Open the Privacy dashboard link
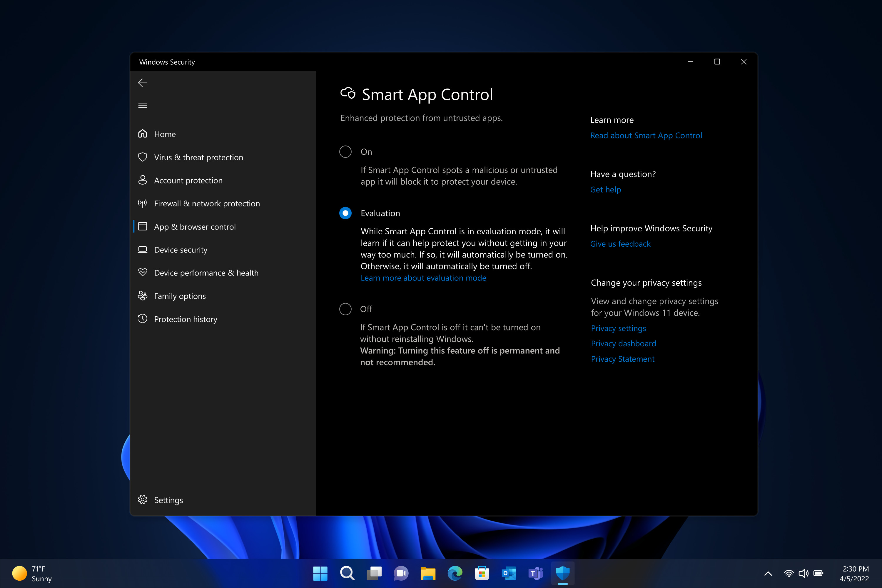The width and height of the screenshot is (882, 588). click(623, 343)
